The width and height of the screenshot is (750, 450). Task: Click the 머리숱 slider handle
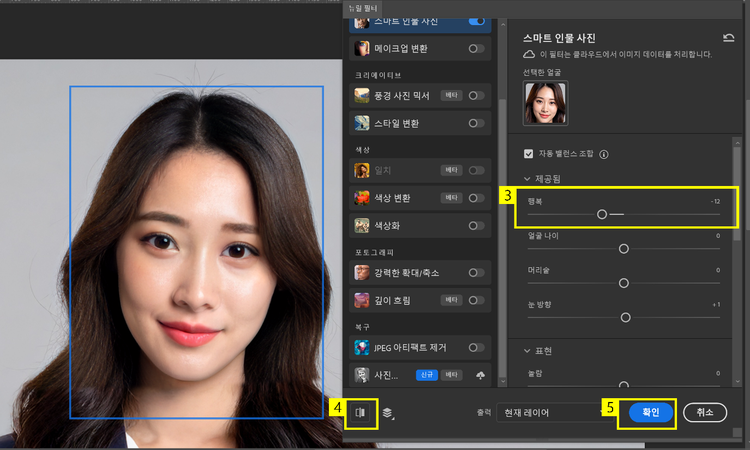point(624,283)
